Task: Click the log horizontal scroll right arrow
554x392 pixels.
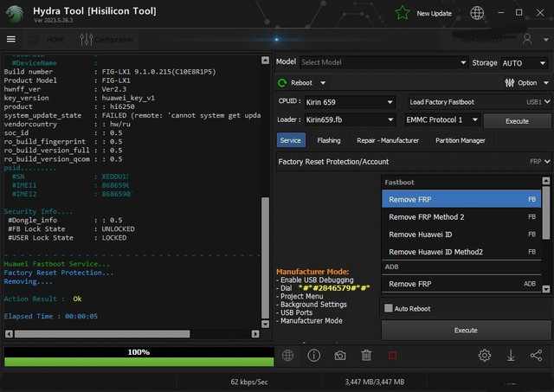Action: click(x=255, y=334)
